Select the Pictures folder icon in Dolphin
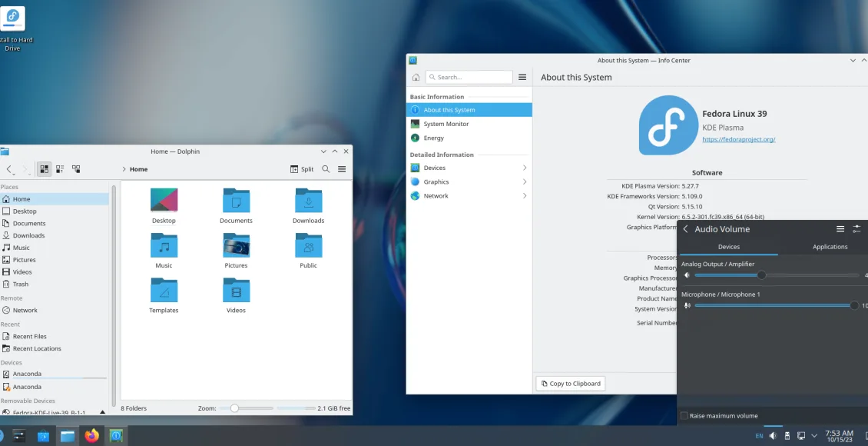Image resolution: width=868 pixels, height=446 pixels. 236,245
